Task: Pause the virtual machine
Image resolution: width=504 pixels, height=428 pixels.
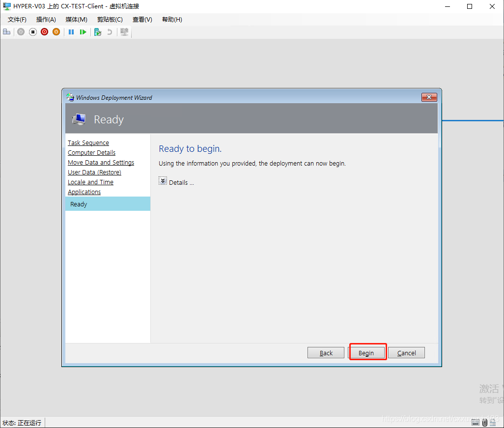Action: pos(71,32)
